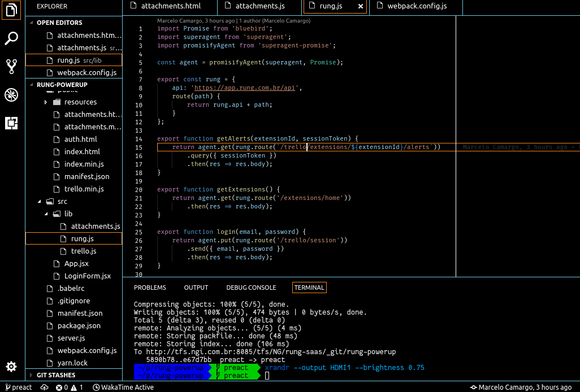Open the Source Control view
The width and height of the screenshot is (580, 392).
pos(11,67)
